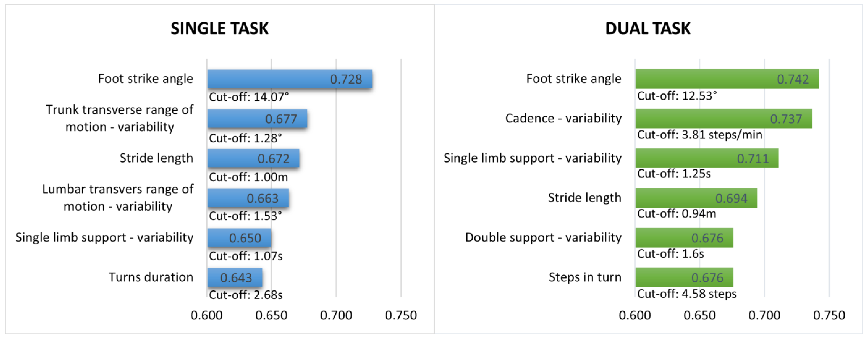Click the blue 0.672 Stride length bar
This screenshot has width=868, height=339.
pyautogui.click(x=253, y=159)
